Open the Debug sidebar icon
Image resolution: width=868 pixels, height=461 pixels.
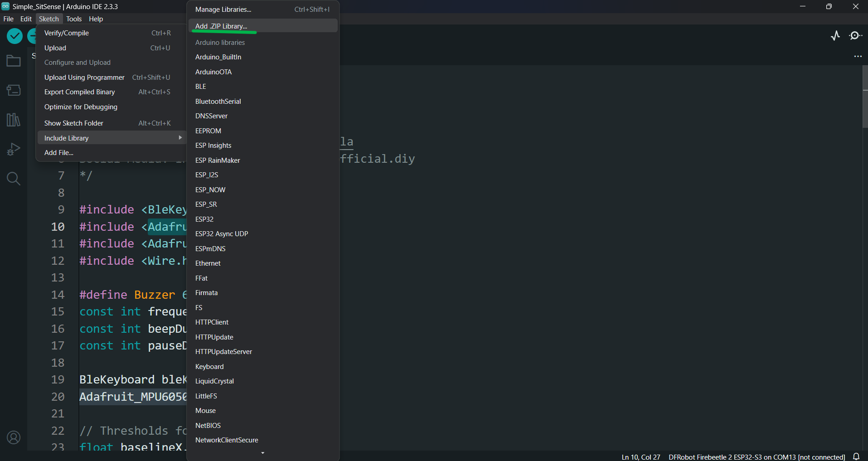click(14, 149)
